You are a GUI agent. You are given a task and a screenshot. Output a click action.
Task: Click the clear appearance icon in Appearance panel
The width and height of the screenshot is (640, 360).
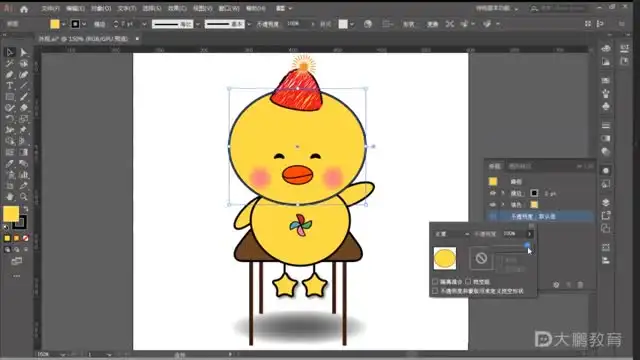556,285
